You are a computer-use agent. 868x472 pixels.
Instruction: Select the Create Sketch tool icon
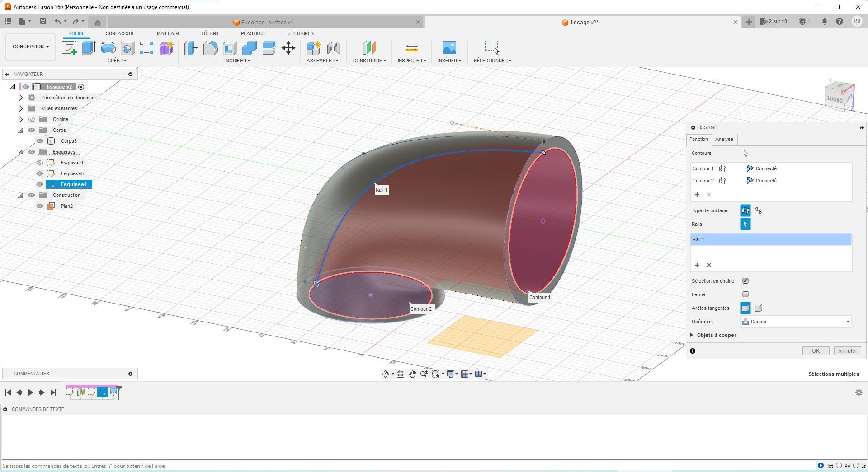click(x=69, y=48)
